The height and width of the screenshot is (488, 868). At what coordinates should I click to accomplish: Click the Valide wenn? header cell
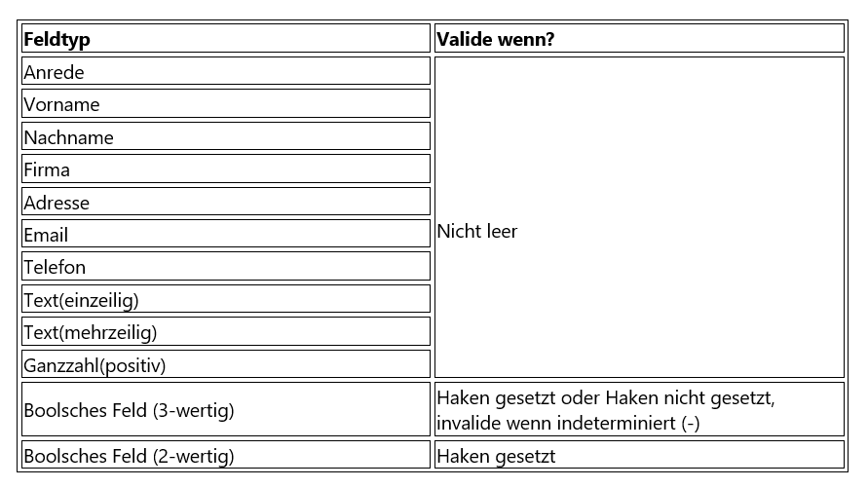tap(638, 39)
